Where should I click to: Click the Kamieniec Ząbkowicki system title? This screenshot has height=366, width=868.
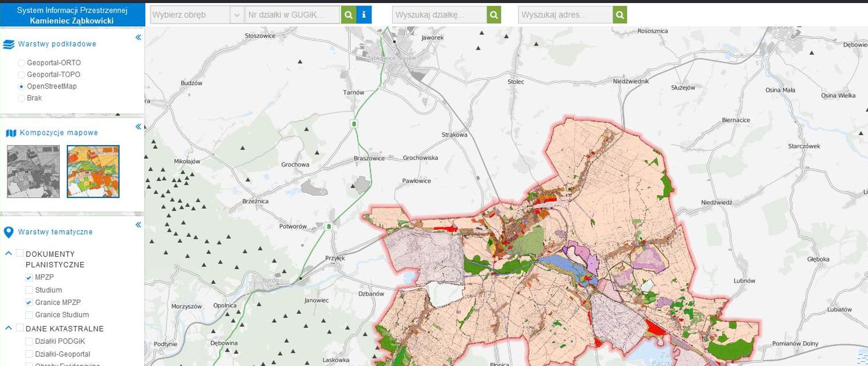pos(72,21)
